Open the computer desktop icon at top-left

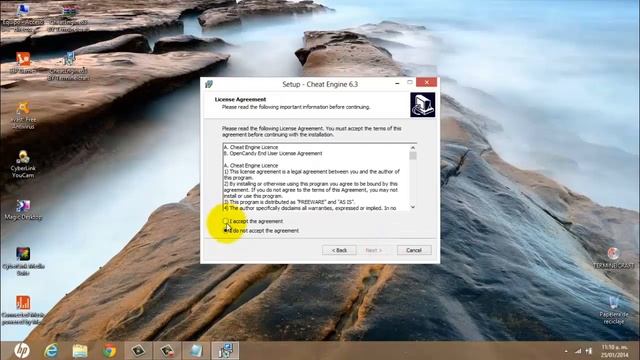click(22, 19)
